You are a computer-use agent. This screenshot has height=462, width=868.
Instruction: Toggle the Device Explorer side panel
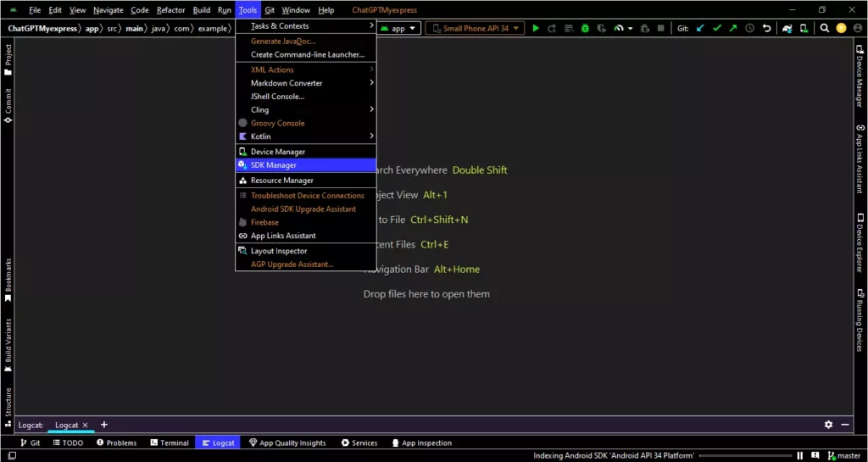coord(860,243)
